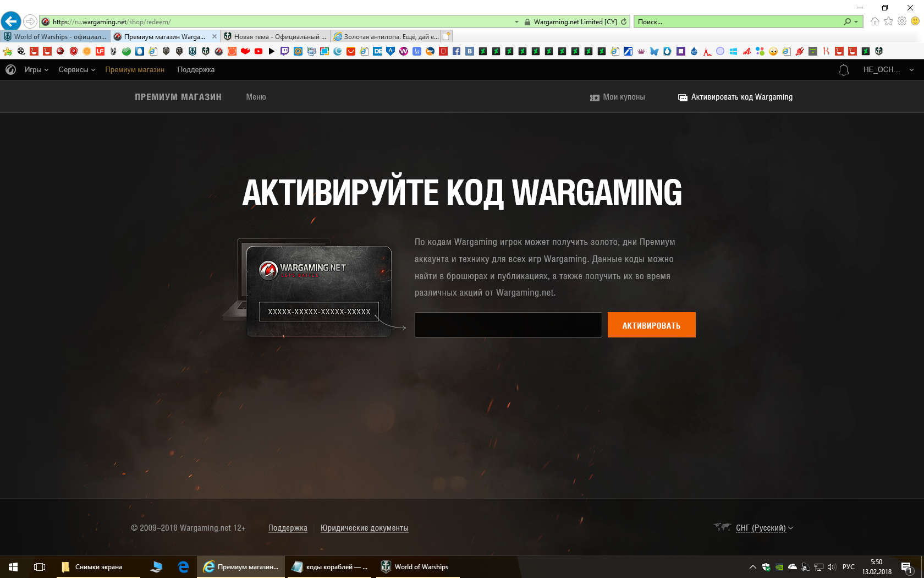Image resolution: width=924 pixels, height=578 pixels.
Task: Focus the Wargaming code input field
Action: (x=508, y=325)
